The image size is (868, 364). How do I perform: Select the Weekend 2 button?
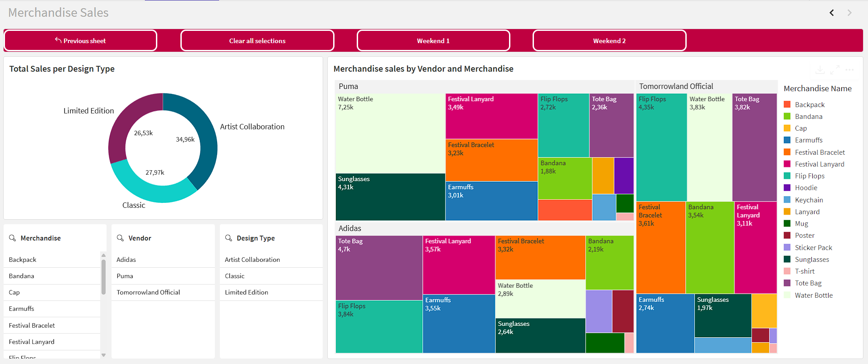pyautogui.click(x=609, y=41)
